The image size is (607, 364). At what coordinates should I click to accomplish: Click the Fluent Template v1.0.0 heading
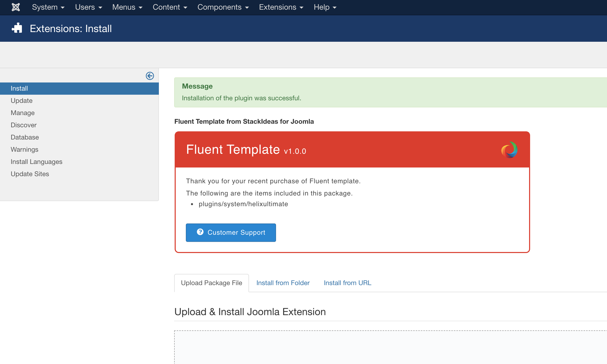click(x=246, y=149)
